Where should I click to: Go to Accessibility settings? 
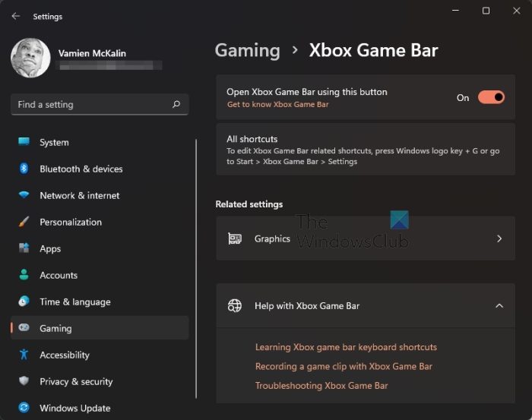click(x=100, y=355)
